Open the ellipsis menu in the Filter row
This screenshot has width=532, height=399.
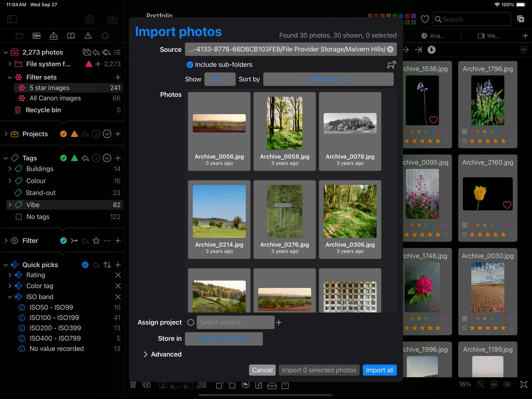pyautogui.click(x=107, y=241)
